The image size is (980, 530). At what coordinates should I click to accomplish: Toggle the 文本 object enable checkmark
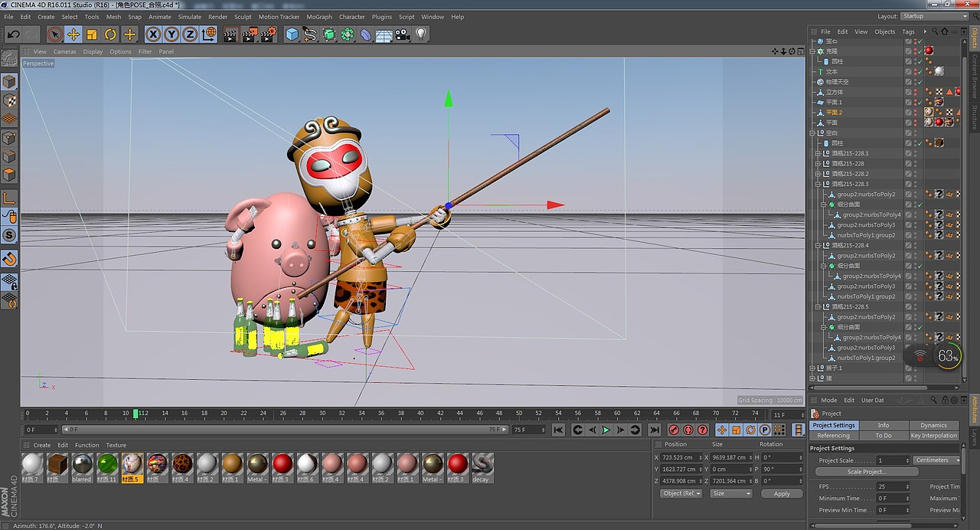920,71
